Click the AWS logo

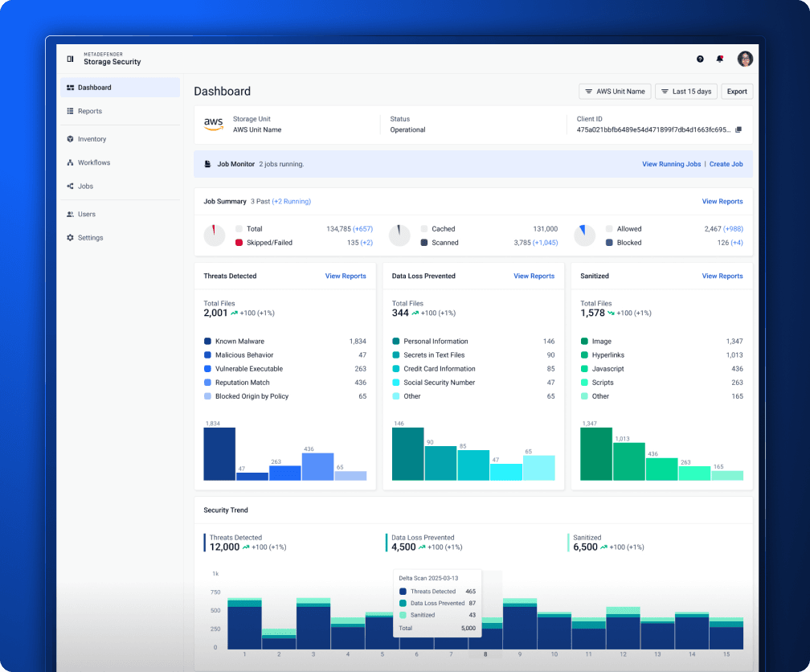tap(214, 124)
